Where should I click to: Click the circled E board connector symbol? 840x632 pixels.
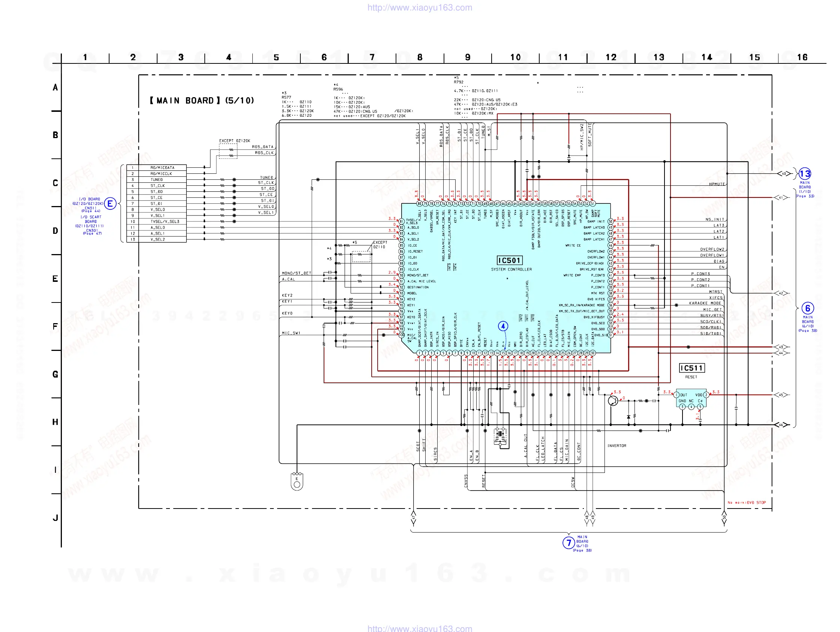tap(110, 204)
